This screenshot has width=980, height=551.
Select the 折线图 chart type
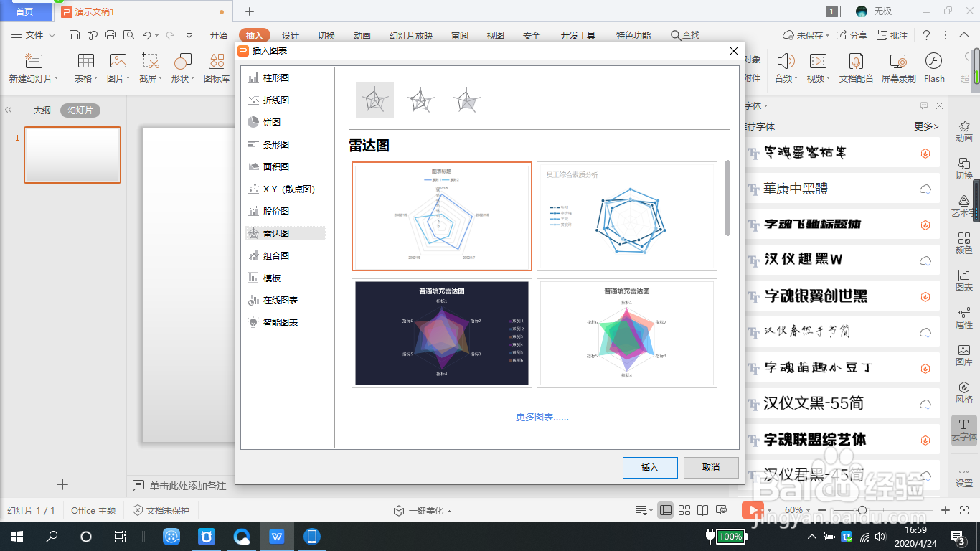click(285, 100)
